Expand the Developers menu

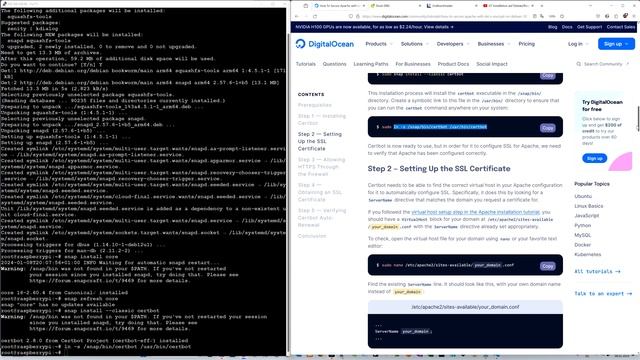pyautogui.click(x=453, y=44)
